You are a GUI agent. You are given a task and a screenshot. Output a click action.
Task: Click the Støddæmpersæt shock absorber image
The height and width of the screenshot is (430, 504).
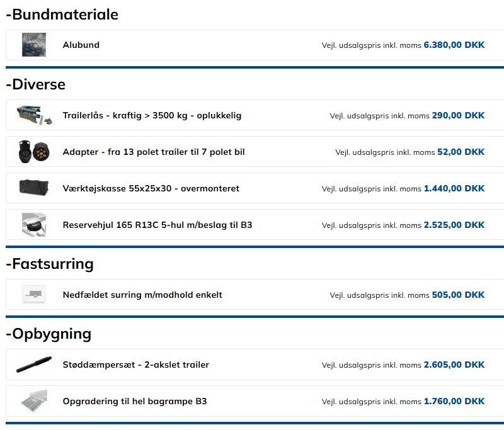point(34,365)
